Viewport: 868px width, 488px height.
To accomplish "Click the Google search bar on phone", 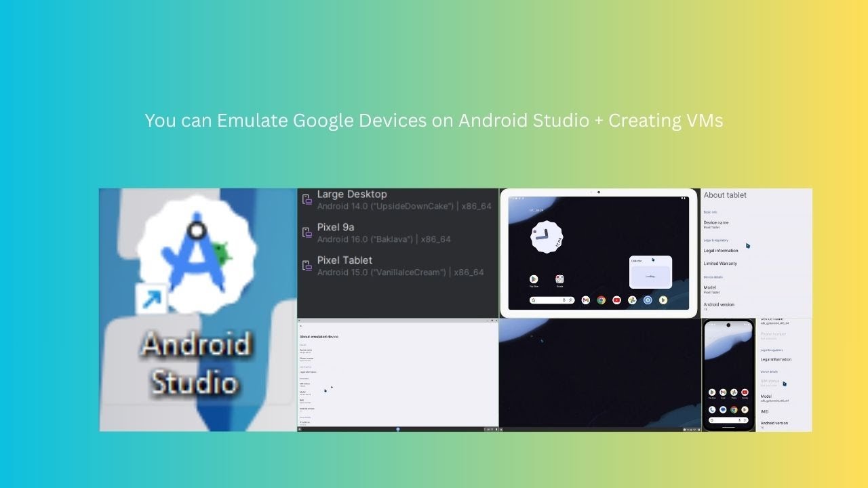I will [x=728, y=420].
